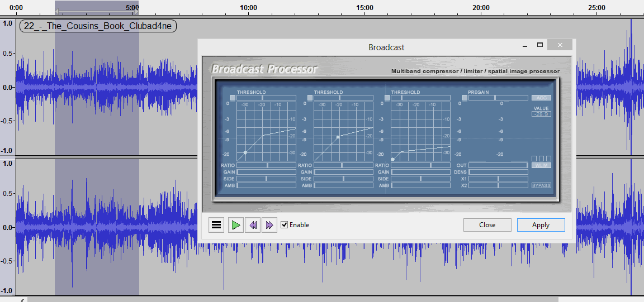Click third band Threshold slider
The image size is (644, 302).
[x=420, y=98]
